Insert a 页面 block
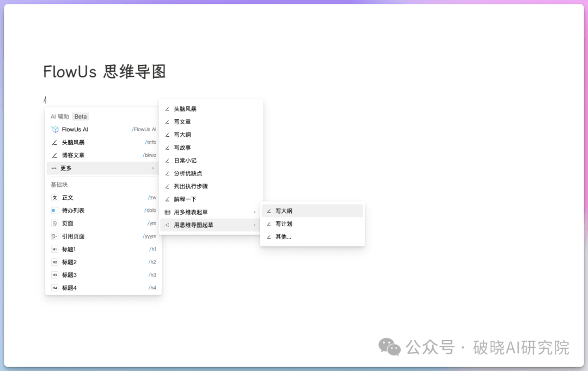This screenshot has height=371, width=588. tap(103, 223)
